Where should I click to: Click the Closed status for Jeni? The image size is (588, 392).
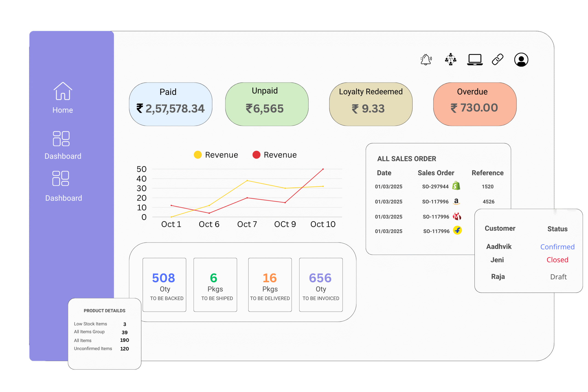coord(557,260)
